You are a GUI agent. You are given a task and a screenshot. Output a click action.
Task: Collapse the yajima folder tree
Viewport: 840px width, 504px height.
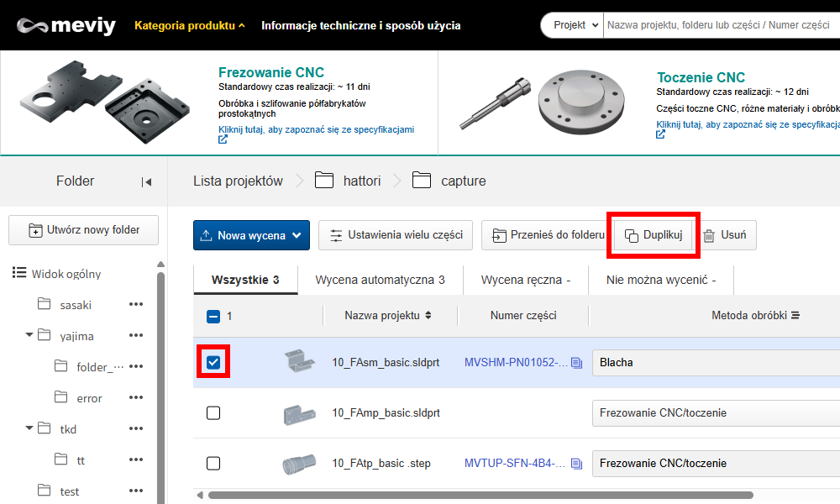[x=30, y=335]
